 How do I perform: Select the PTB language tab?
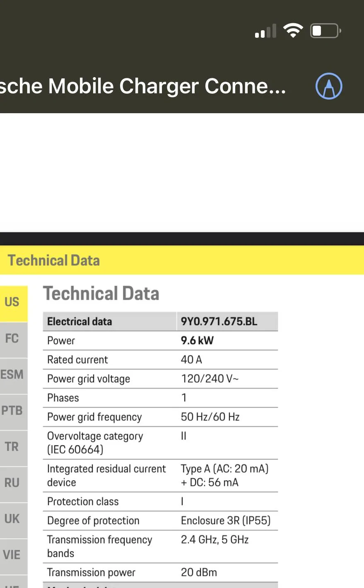coord(14,411)
